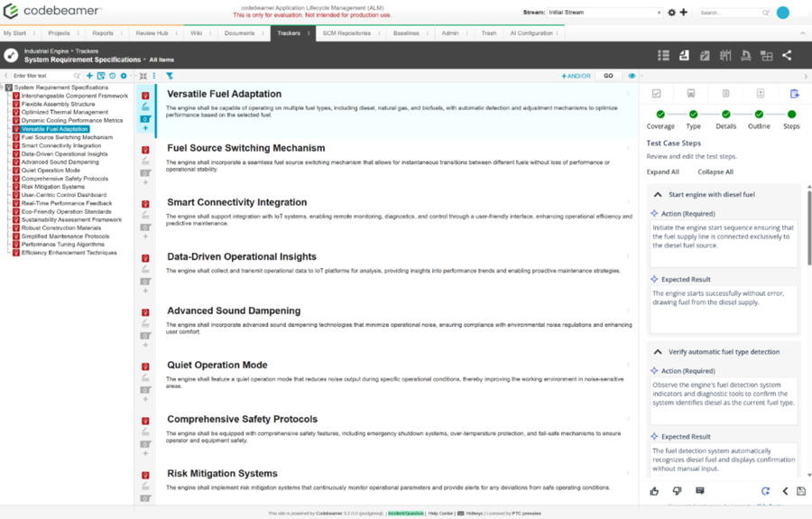Click the filter funnel icon

pyautogui.click(x=170, y=76)
